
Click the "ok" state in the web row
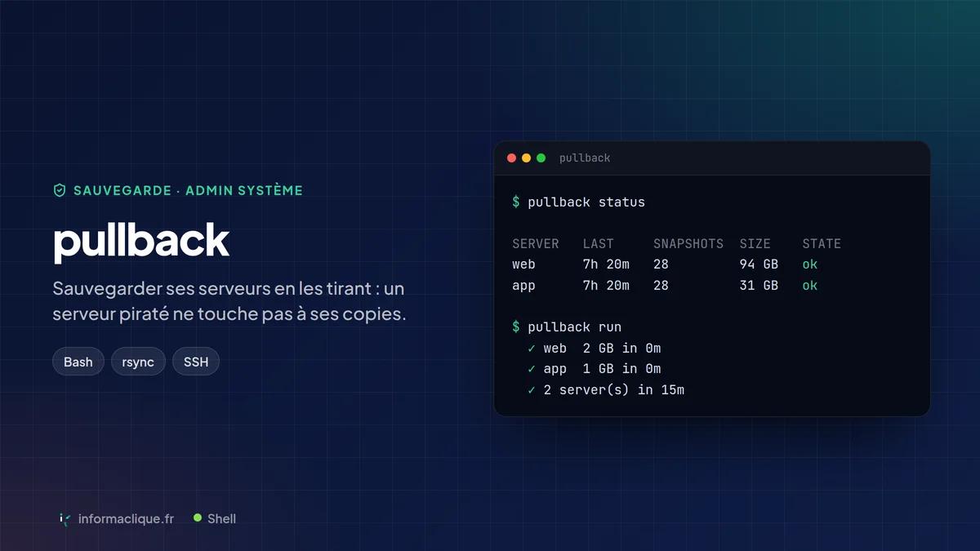click(809, 264)
